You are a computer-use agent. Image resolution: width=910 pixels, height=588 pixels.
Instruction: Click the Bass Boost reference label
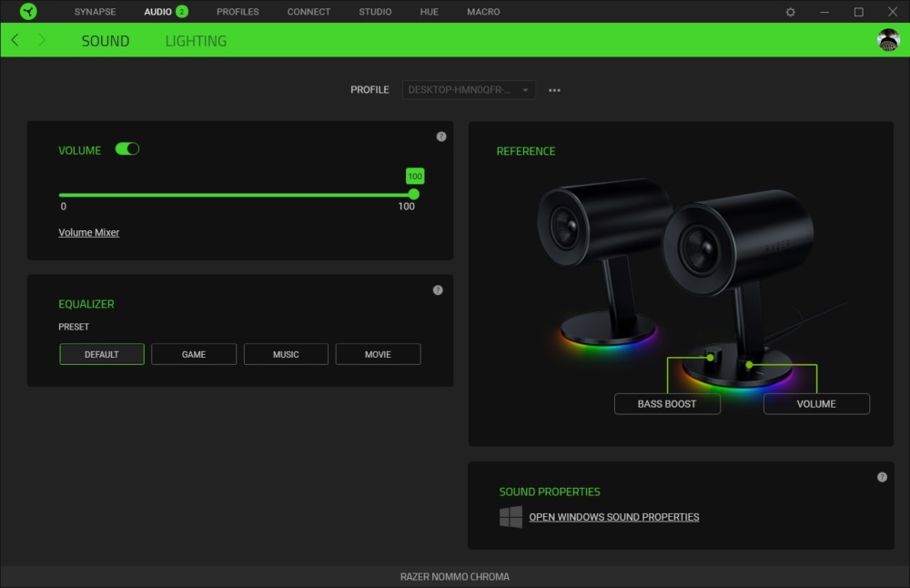coord(667,404)
